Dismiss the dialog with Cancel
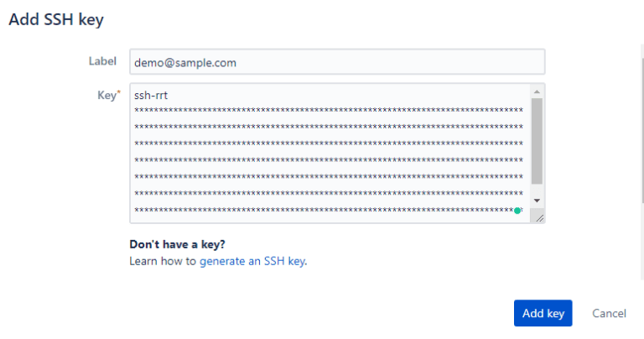 [609, 314]
